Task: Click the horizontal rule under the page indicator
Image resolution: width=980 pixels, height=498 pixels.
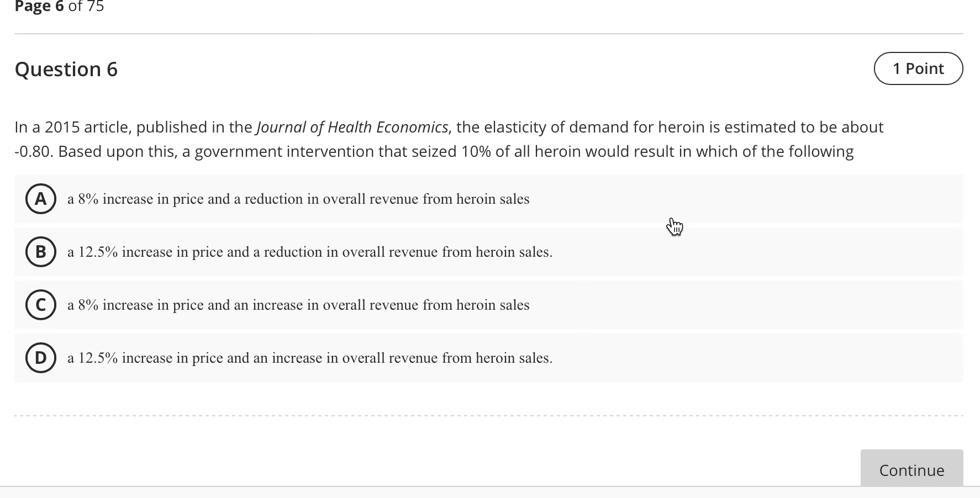Action: [x=489, y=34]
